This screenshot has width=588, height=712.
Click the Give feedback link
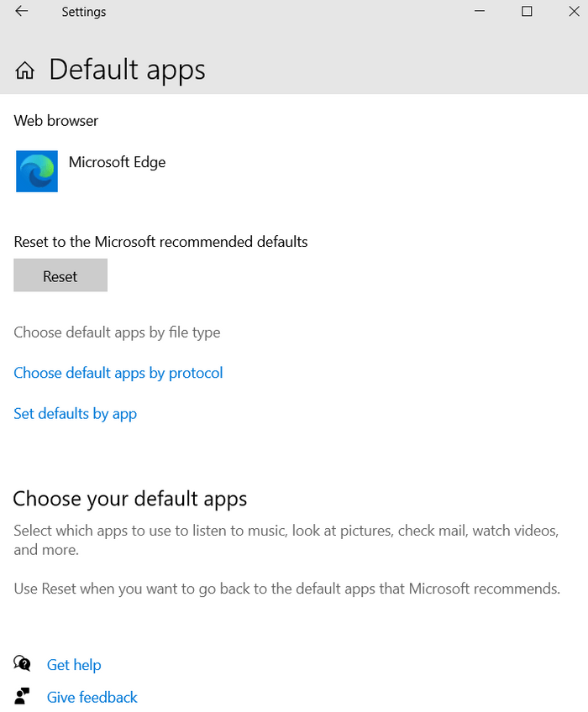[92, 697]
